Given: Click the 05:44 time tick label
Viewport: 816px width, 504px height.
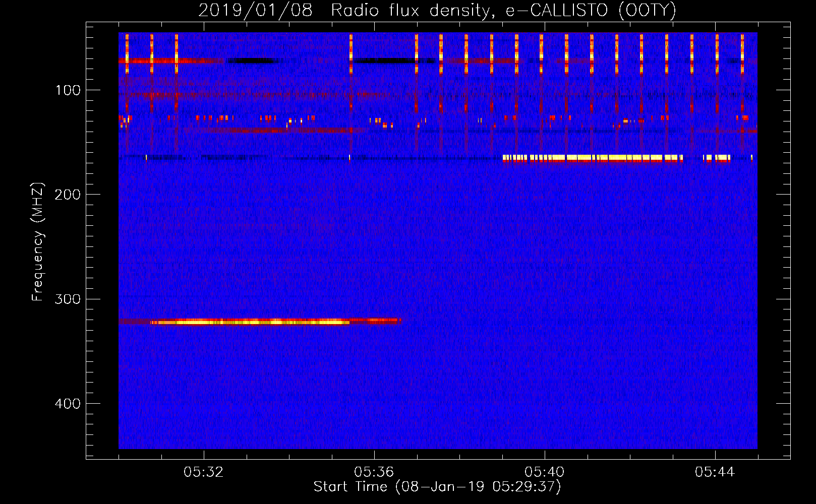Looking at the screenshot, I should (x=715, y=472).
